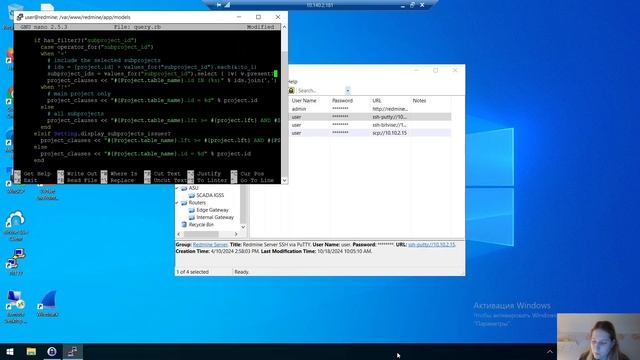
Task: Click the PuTTY window title icon
Action: point(20,17)
